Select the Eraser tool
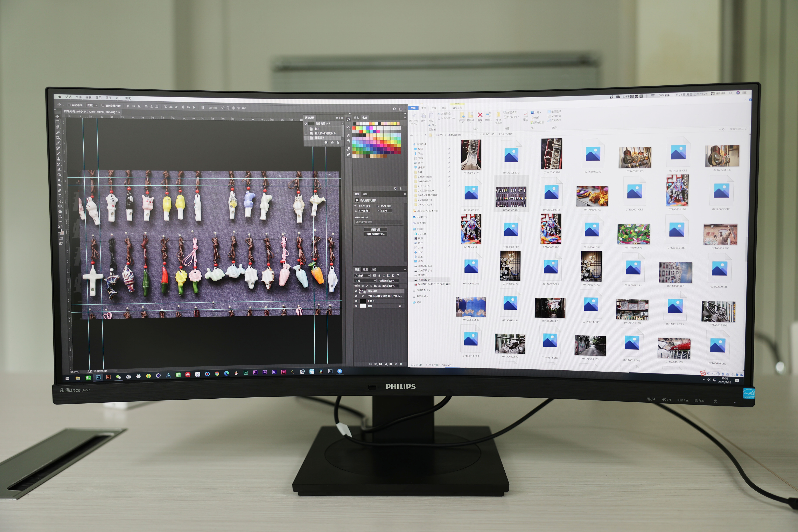 (59, 169)
